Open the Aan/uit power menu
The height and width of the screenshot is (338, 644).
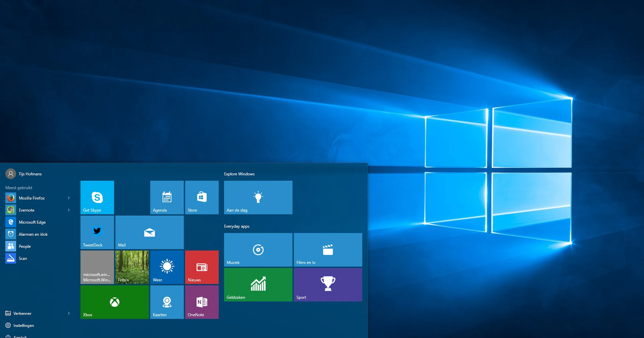[x=16, y=336]
